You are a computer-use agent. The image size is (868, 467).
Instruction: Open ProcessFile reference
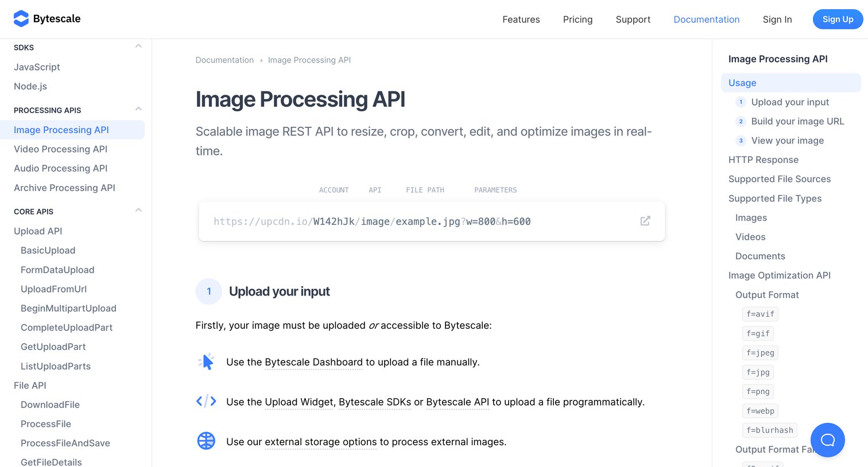tap(46, 424)
